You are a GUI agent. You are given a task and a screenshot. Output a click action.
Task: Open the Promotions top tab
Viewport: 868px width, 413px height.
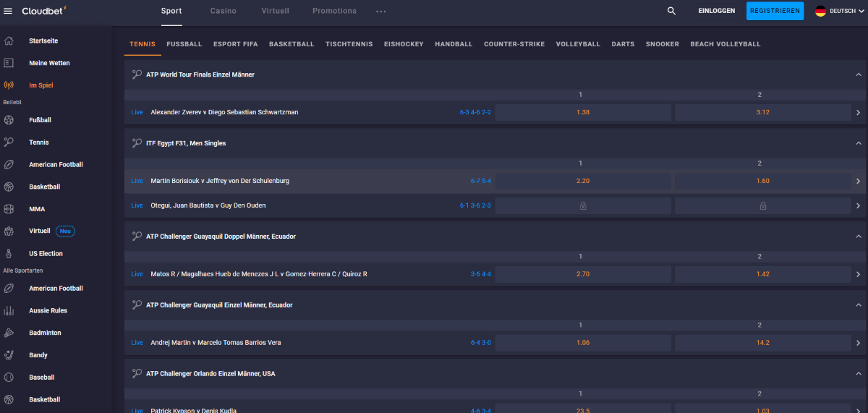(334, 11)
